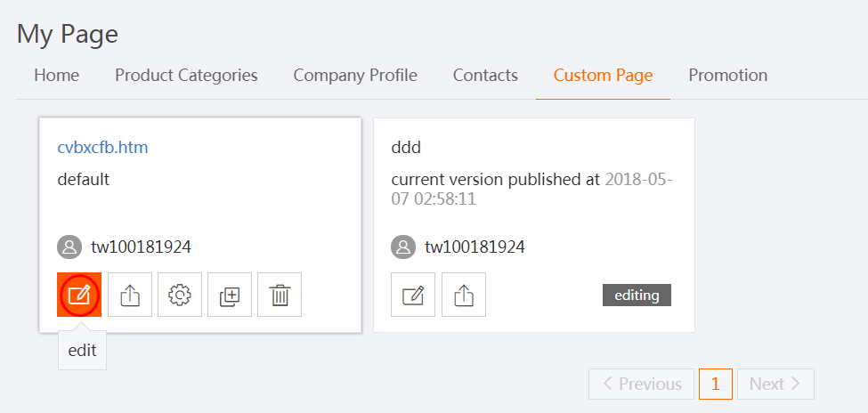
Task: Duplicate the cvbxcfb.htm page
Action: 230,295
